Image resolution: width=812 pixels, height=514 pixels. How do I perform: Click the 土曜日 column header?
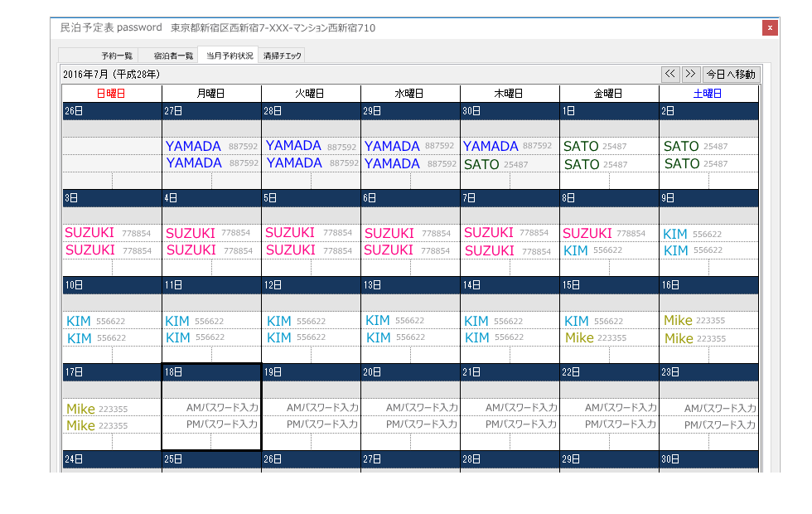(708, 94)
